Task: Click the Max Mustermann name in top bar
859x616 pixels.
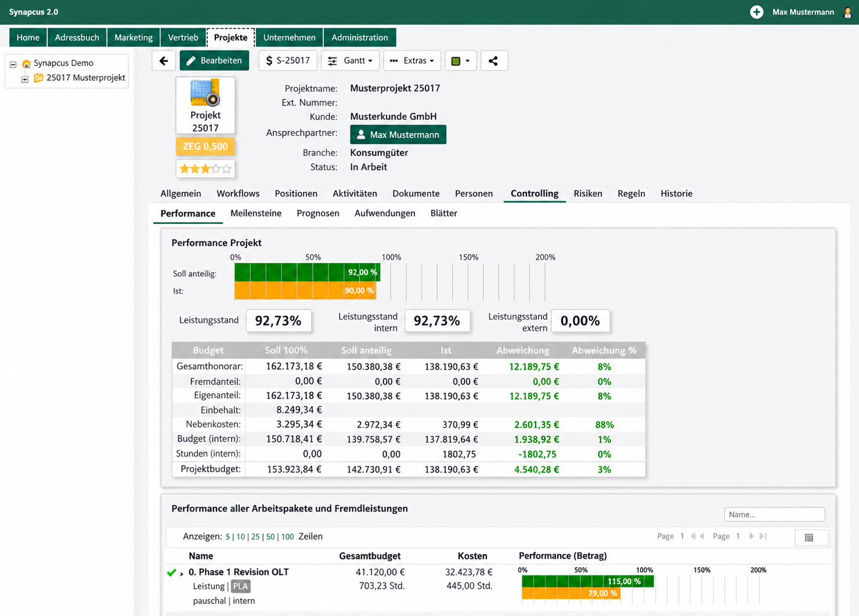Action: coord(803,12)
